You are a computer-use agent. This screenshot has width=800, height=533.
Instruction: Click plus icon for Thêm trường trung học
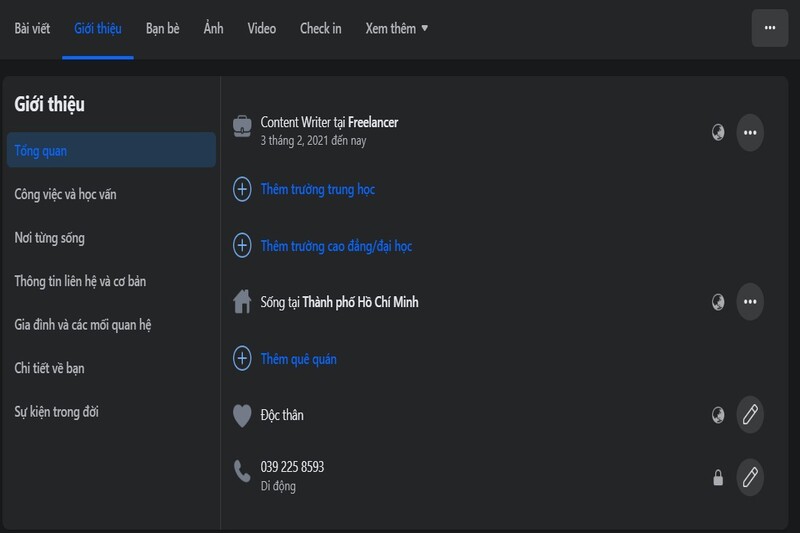[x=242, y=189]
